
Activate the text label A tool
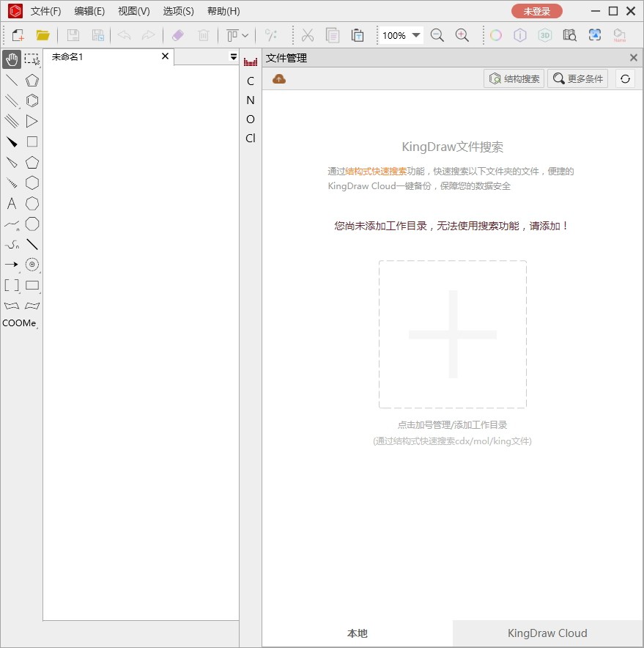12,203
